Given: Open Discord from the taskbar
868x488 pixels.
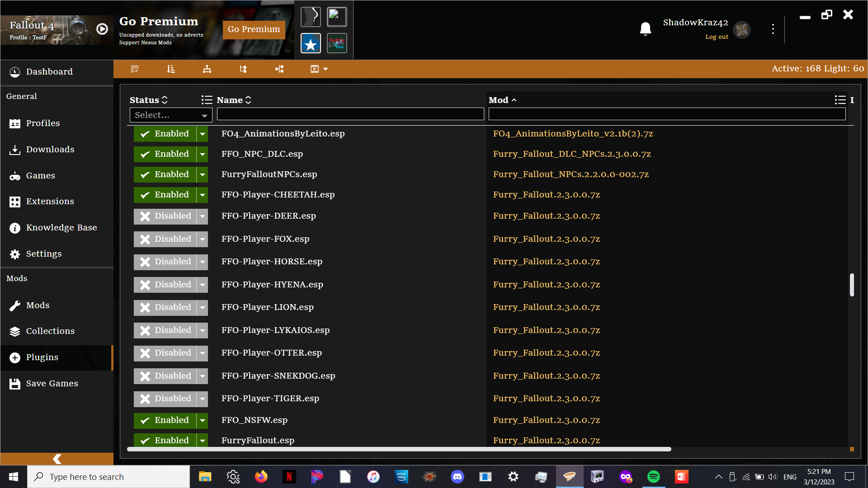Looking at the screenshot, I should pyautogui.click(x=457, y=477).
